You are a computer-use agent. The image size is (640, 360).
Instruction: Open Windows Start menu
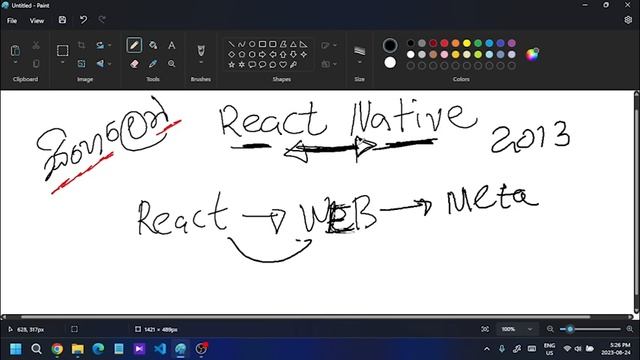[x=16, y=349]
